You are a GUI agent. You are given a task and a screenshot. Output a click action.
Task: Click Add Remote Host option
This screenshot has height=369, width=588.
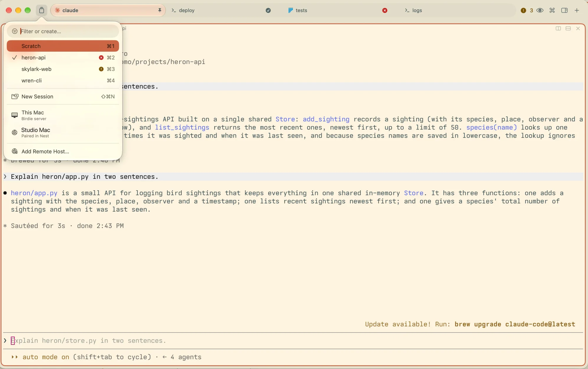[63, 151]
